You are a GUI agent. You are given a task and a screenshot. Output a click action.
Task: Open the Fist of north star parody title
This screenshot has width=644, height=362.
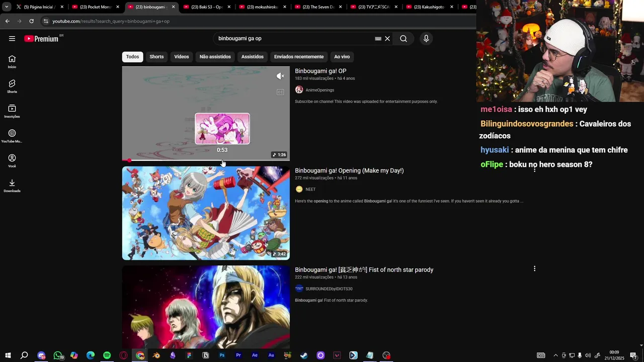coord(364,270)
